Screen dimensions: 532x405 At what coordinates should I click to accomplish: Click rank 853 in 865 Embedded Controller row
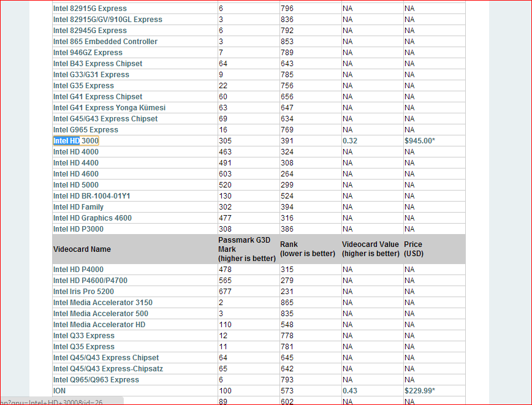click(x=287, y=42)
